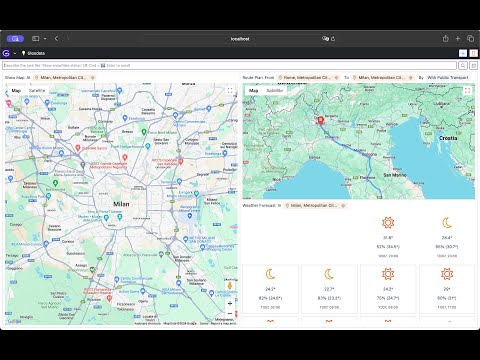Click the localhost address bar
Image resolution: width=480 pixels, height=360 pixels.
240,39
